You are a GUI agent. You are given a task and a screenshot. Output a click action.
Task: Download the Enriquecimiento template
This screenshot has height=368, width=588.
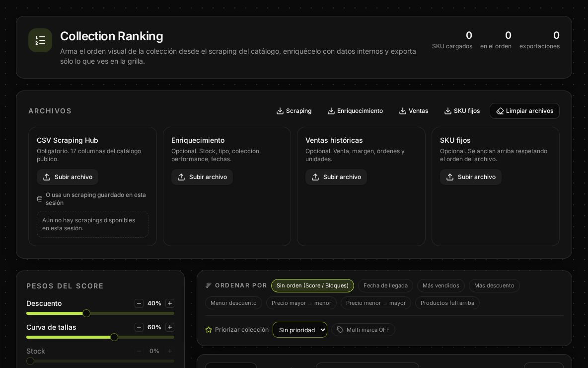coord(355,111)
